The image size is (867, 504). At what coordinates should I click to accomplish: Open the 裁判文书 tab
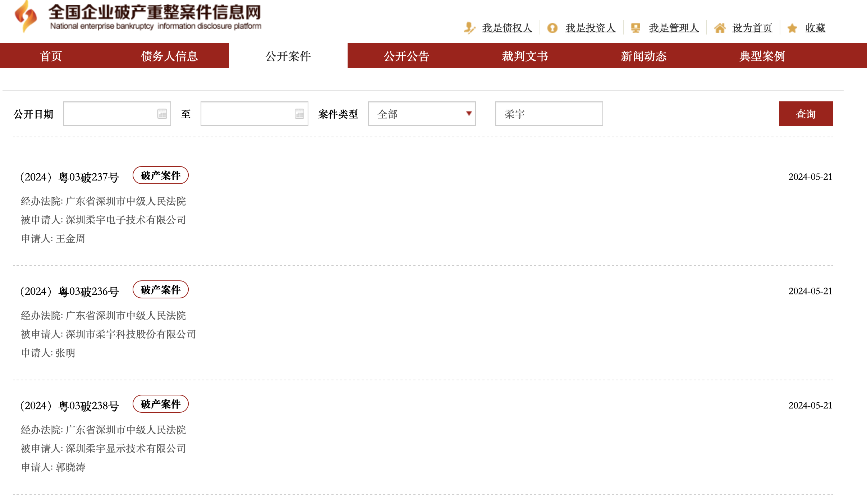click(525, 56)
